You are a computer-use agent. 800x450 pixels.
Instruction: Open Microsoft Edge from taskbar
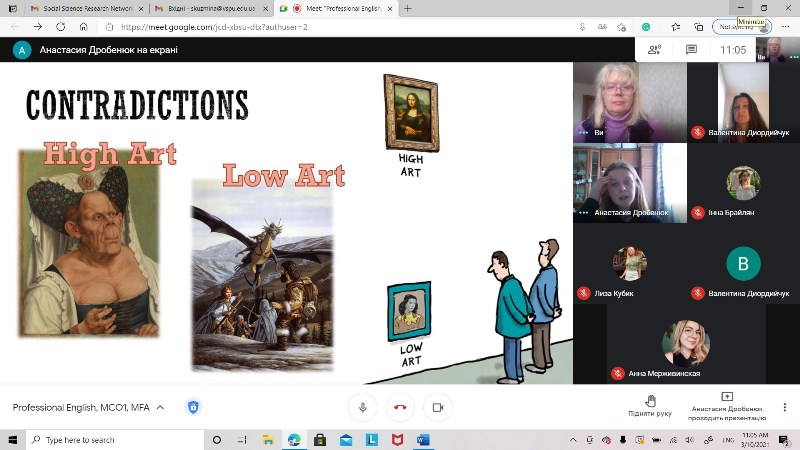pos(294,440)
